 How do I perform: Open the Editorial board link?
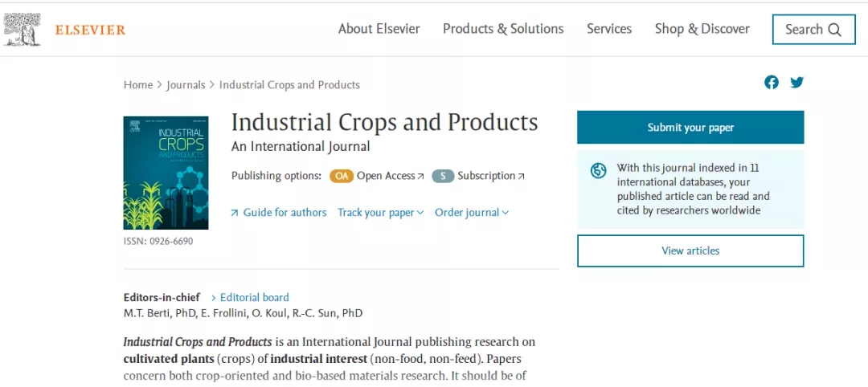coord(254,297)
